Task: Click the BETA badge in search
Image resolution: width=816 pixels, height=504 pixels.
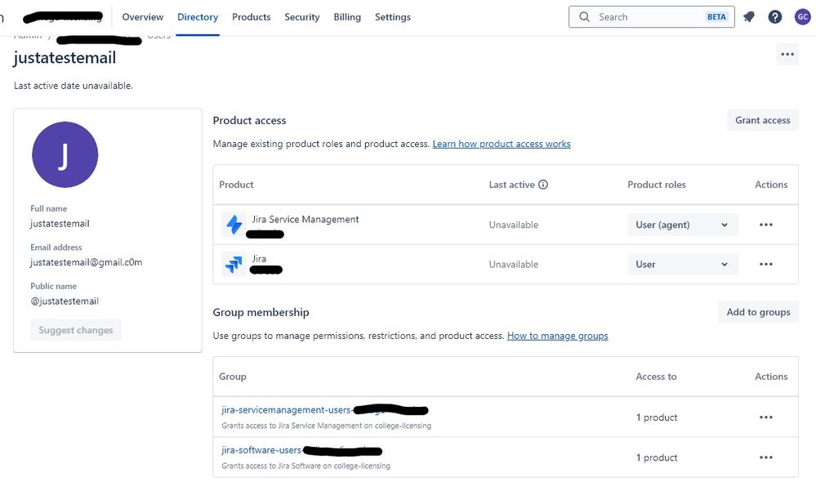Action: pos(716,17)
